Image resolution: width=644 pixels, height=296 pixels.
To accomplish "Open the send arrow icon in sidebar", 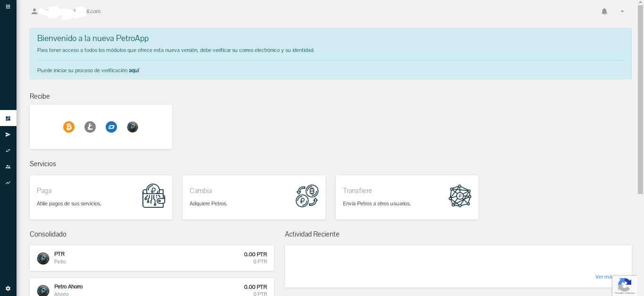I will [8, 135].
